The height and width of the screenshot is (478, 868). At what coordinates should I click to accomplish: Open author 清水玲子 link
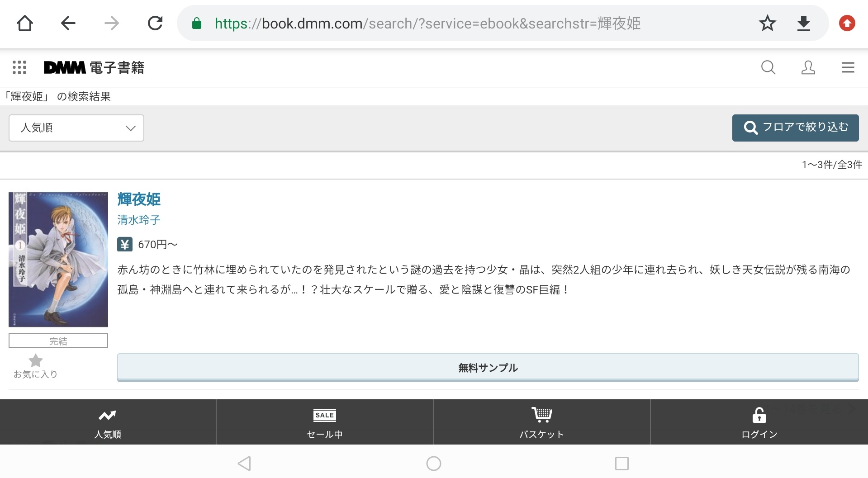click(139, 220)
